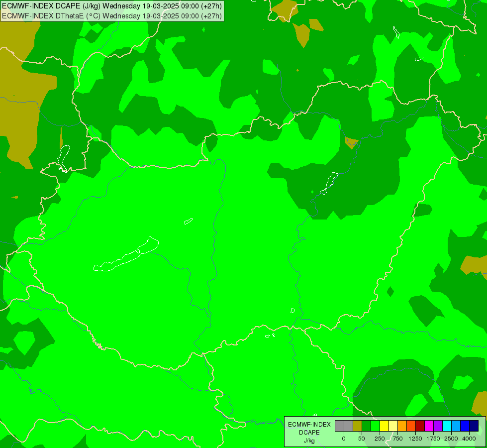The image size is (487, 448).
Task: Click the legend value 2500
Action: (x=451, y=439)
